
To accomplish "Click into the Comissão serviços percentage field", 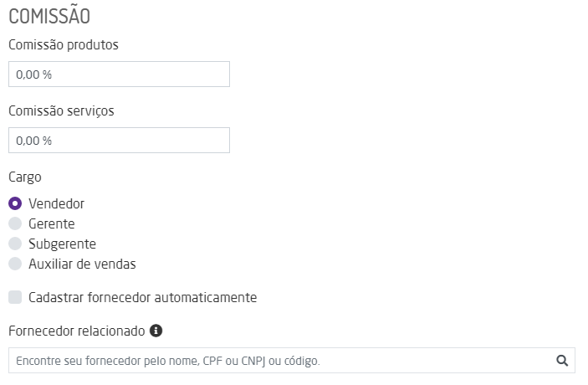I will tap(119, 140).
